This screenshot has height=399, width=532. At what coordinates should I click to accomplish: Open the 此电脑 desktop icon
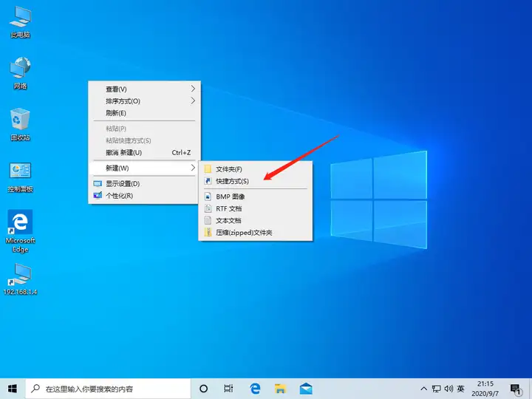coord(20,21)
